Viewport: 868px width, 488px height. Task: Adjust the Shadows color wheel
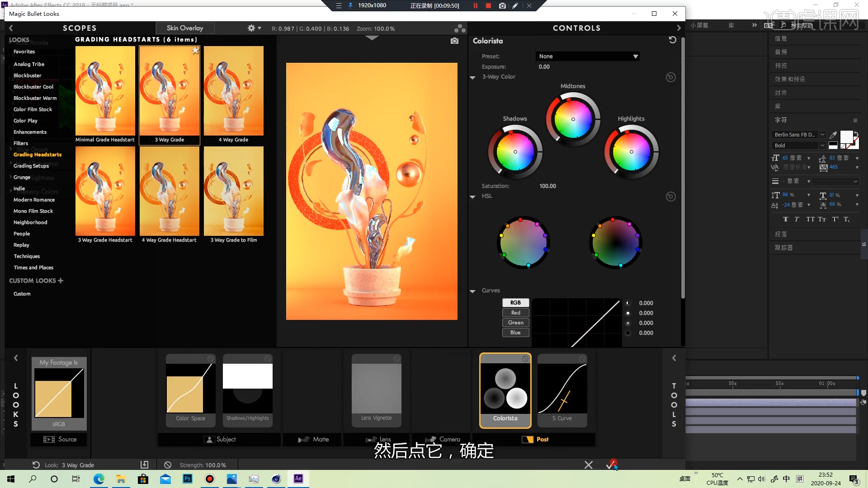pyautogui.click(x=515, y=152)
